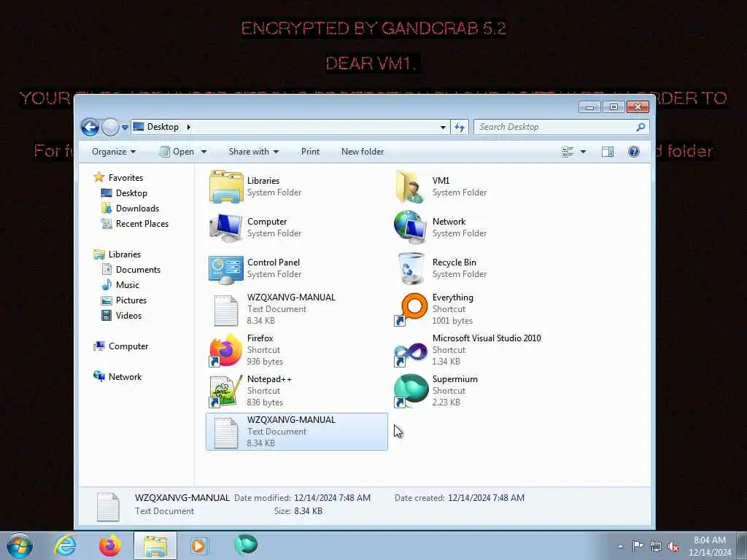Click the Desktop address bar breadcrumb
Screen dimensions: 747x560
[163, 127]
